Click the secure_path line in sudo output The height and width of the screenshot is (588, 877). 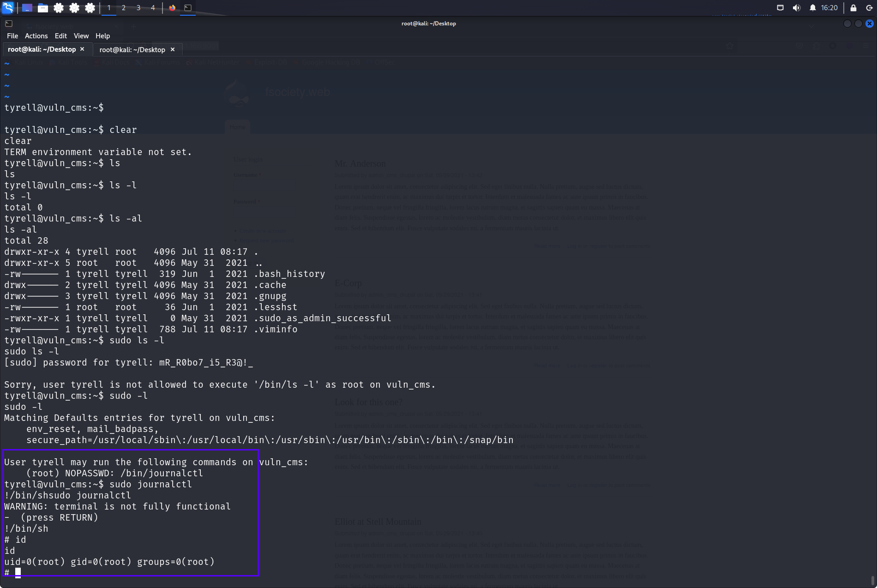(x=270, y=440)
